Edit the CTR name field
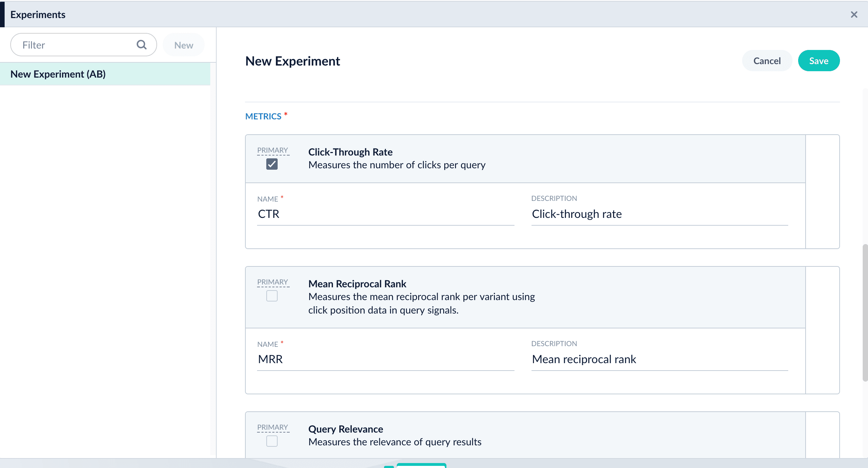The image size is (868, 468). 385,214
